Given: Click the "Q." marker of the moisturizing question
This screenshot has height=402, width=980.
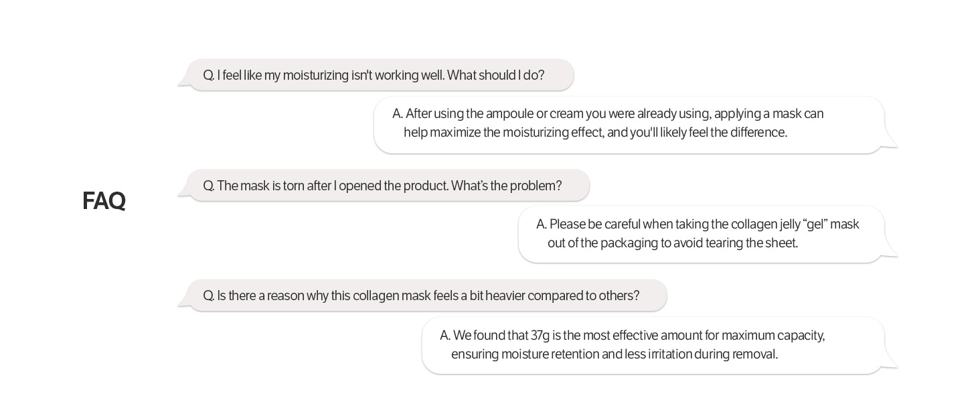Looking at the screenshot, I should click(x=208, y=75).
